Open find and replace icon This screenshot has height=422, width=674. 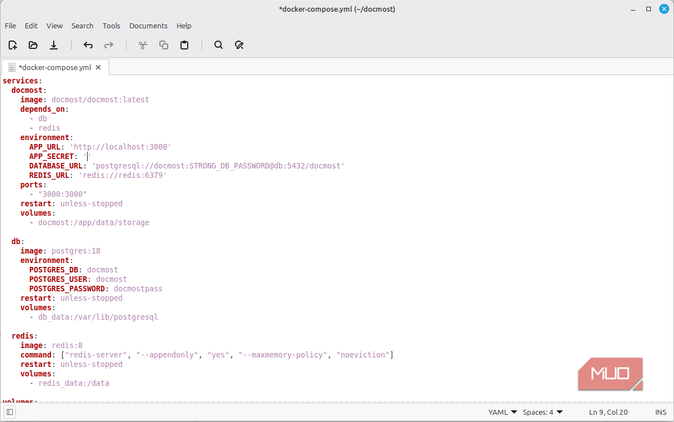click(239, 45)
